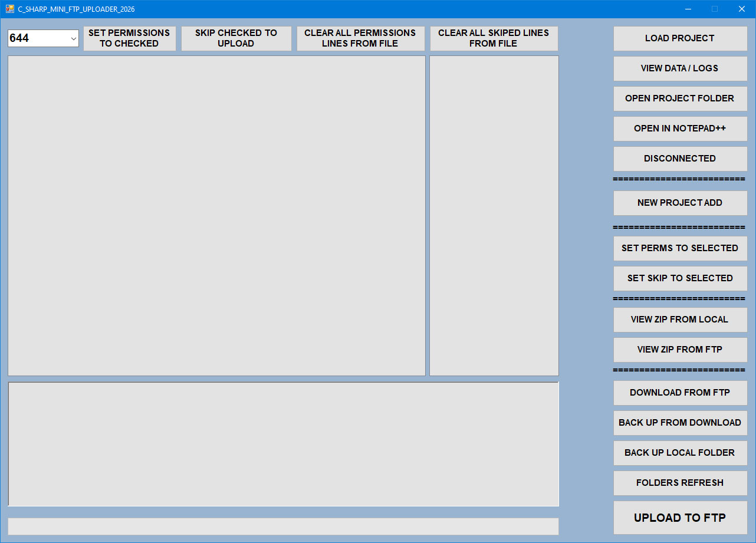Open VIEW DATA / LOGS

[680, 68]
